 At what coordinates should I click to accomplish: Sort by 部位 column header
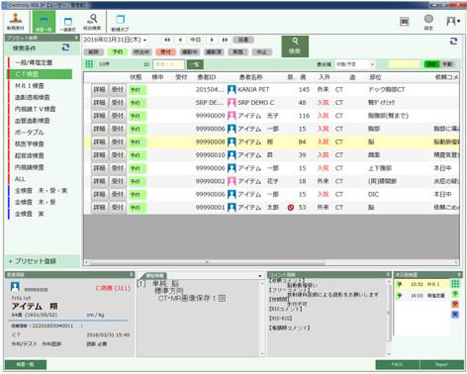[375, 77]
